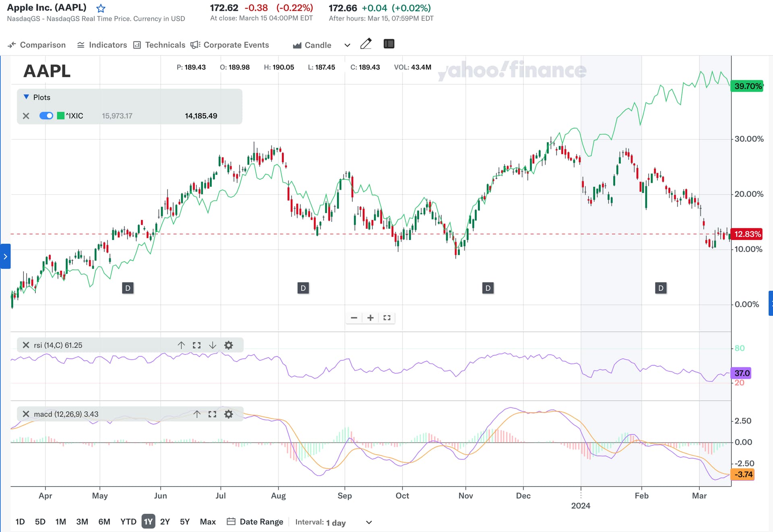The width and height of the screenshot is (773, 532).
Task: Open the data table view icon
Action: tap(389, 44)
